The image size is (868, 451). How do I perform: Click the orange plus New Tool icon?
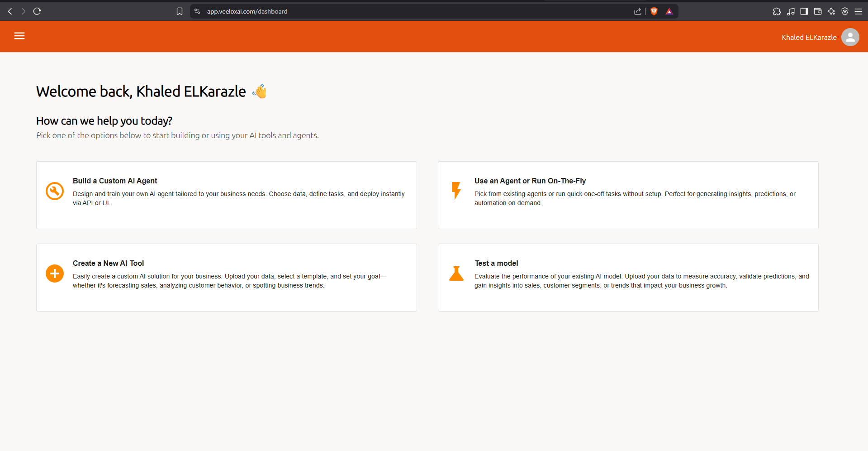(x=55, y=273)
